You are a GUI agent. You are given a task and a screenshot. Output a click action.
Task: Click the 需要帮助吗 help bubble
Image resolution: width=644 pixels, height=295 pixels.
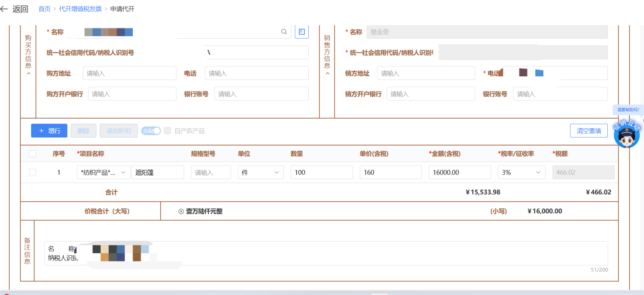[628, 110]
